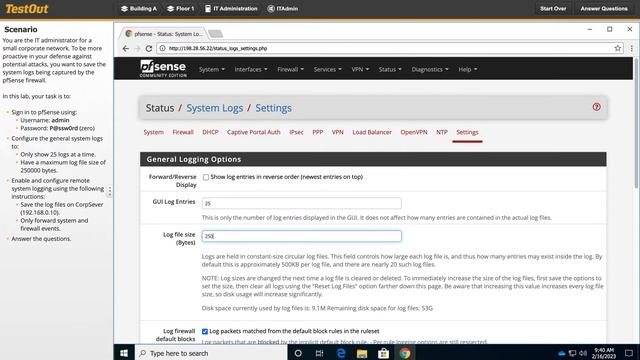640x360 pixels.
Task: Switch to the IPsec logs tab
Action: (296, 132)
